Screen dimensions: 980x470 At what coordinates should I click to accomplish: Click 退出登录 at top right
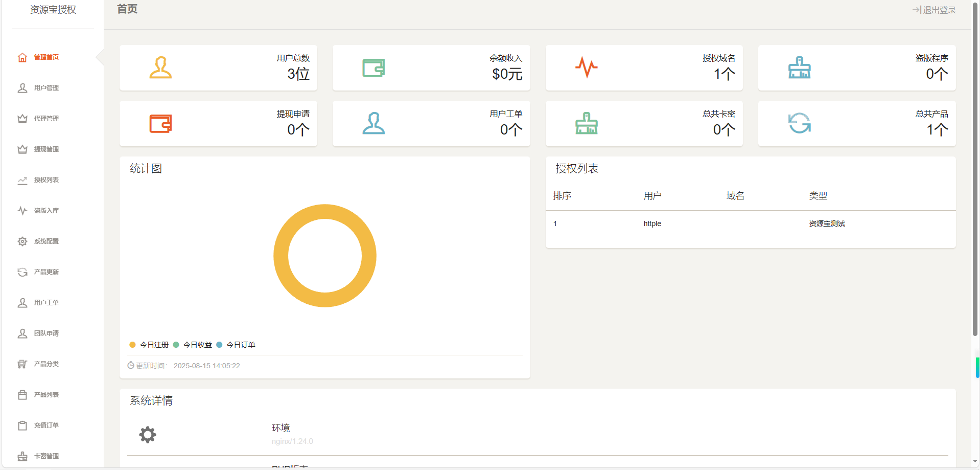tap(934, 9)
